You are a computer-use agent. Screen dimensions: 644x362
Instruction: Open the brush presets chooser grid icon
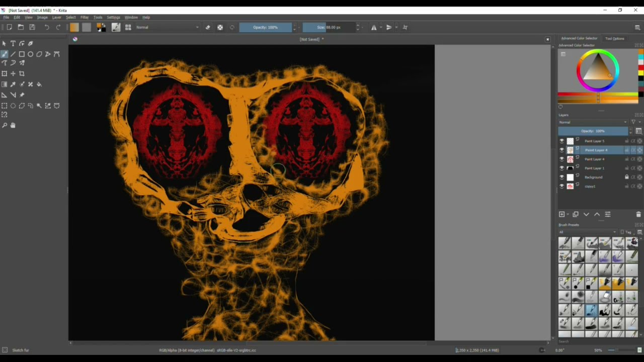pos(128,27)
